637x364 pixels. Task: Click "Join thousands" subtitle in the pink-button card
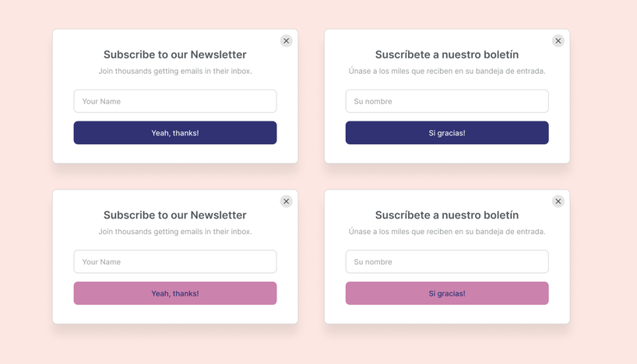click(175, 232)
